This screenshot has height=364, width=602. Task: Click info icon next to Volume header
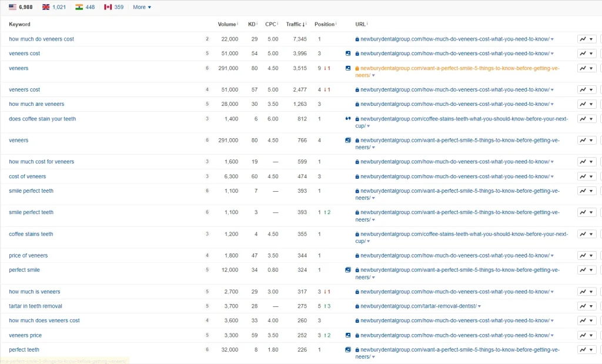(238, 24)
